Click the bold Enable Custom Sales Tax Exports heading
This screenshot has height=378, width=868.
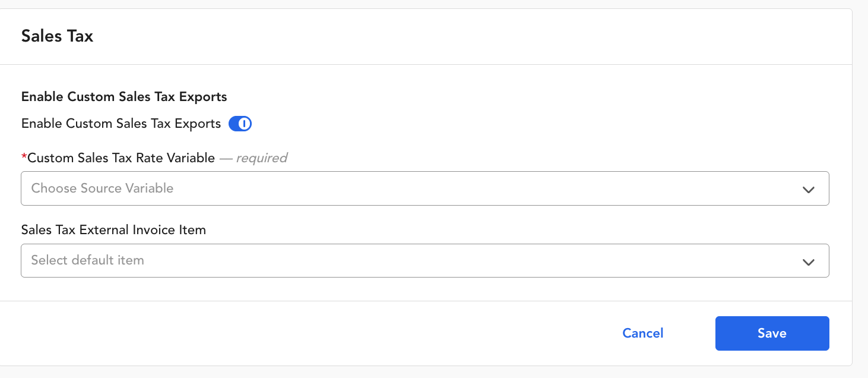(124, 96)
